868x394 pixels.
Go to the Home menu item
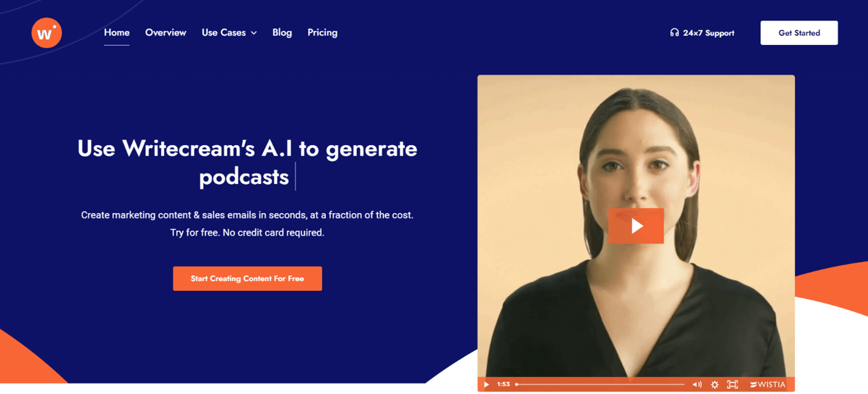(117, 33)
